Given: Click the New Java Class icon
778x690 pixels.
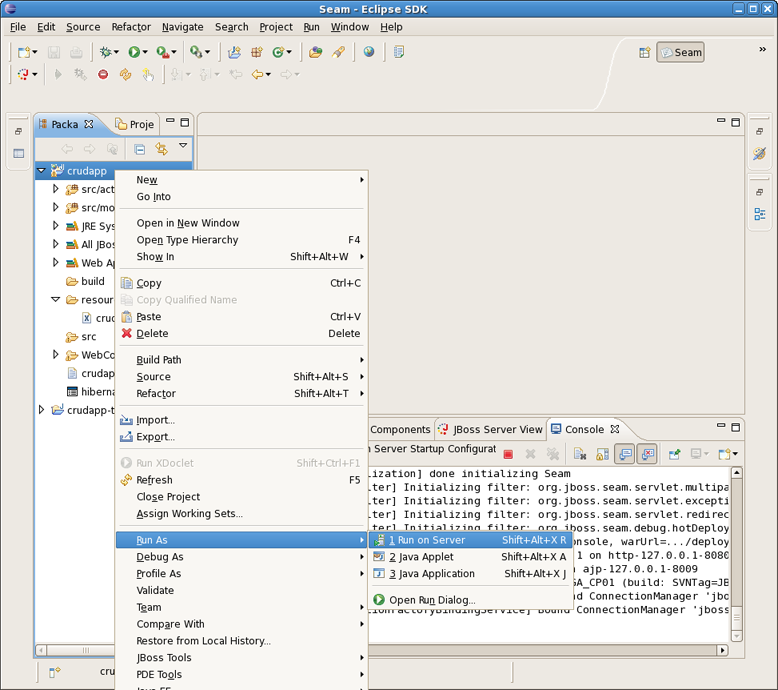Looking at the screenshot, I should tap(278, 52).
